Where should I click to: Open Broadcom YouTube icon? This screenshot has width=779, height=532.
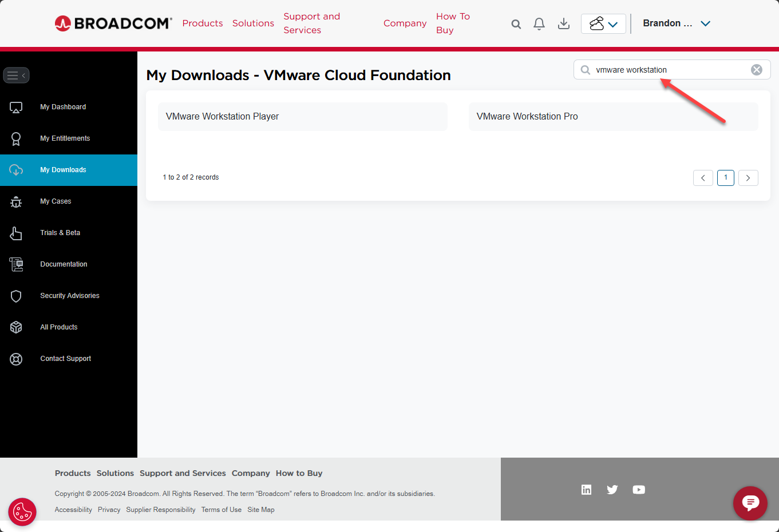pyautogui.click(x=639, y=490)
